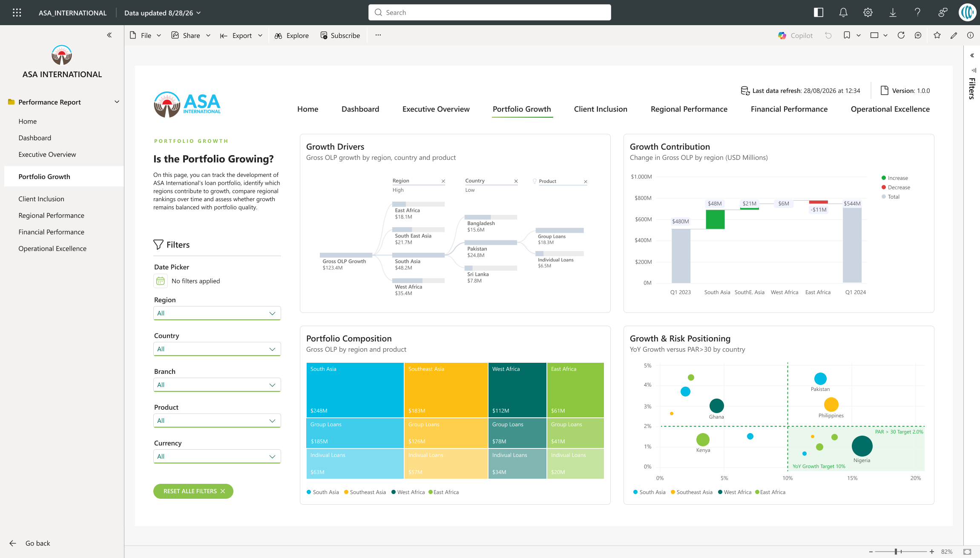The image size is (980, 558).
Task: Click the Copilot icon
Action: click(x=782, y=36)
